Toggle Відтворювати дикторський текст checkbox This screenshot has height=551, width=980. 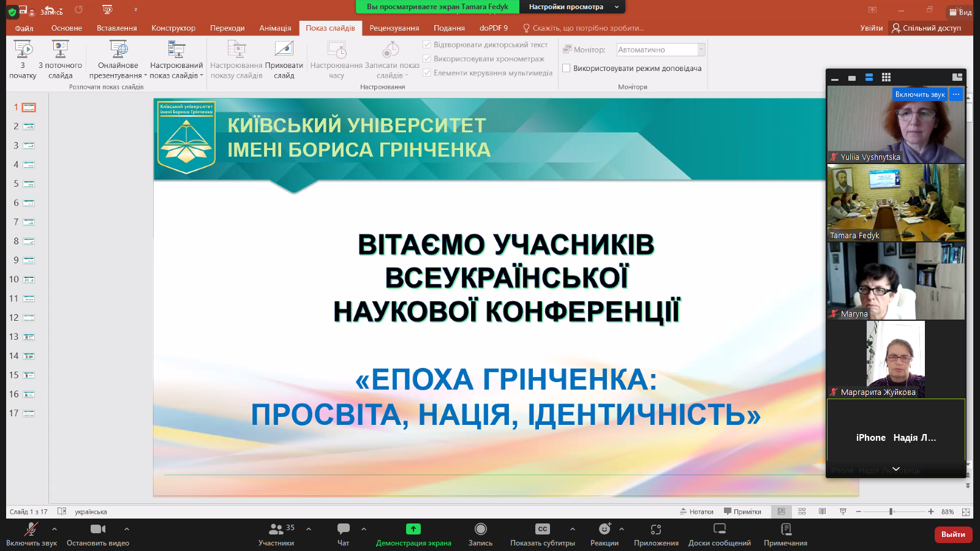427,45
